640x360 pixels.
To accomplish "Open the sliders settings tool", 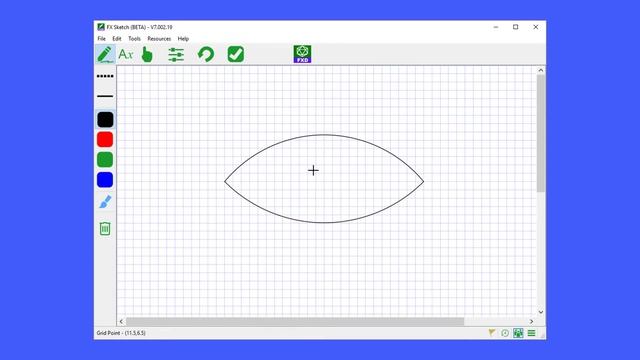I will [176, 55].
